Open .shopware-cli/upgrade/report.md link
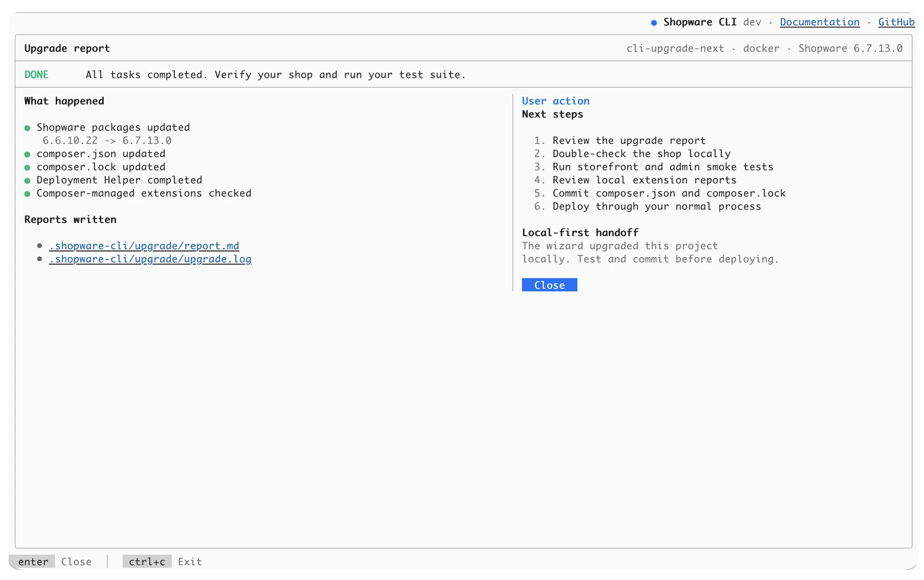Screen dimensions: 924x580 (144, 246)
